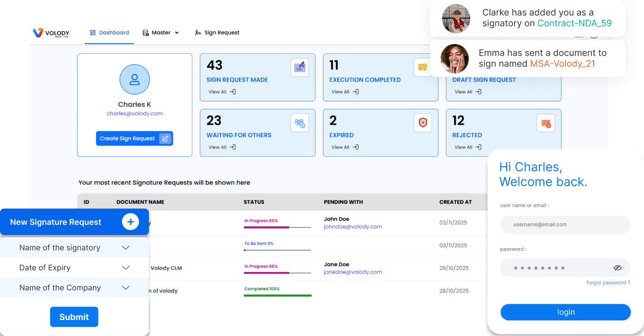View All under Sign Request Made

pyautogui.click(x=222, y=92)
